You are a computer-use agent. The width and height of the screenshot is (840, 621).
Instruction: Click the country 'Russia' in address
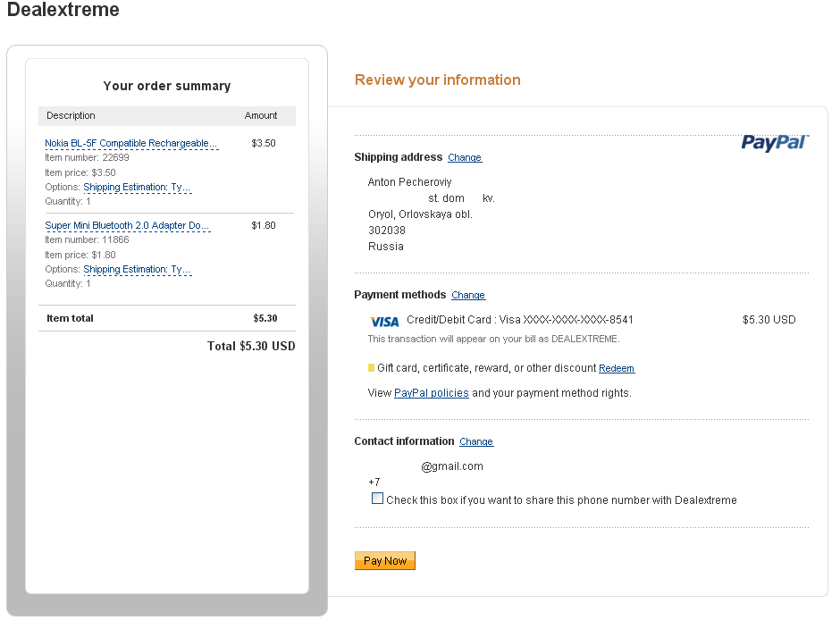click(x=386, y=247)
